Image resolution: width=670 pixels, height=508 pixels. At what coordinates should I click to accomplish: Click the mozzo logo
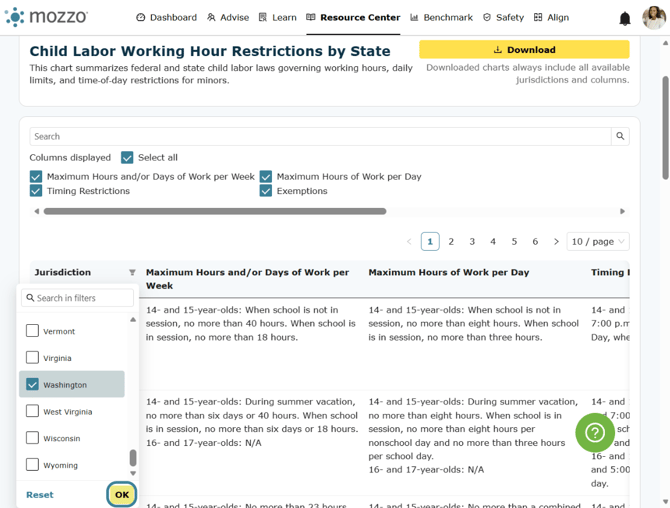point(46,17)
